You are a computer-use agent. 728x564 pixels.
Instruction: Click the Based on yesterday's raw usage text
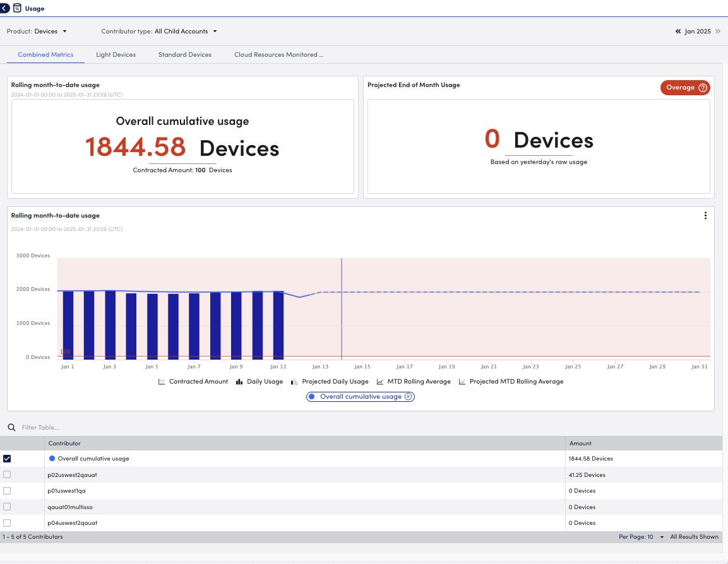click(x=539, y=162)
